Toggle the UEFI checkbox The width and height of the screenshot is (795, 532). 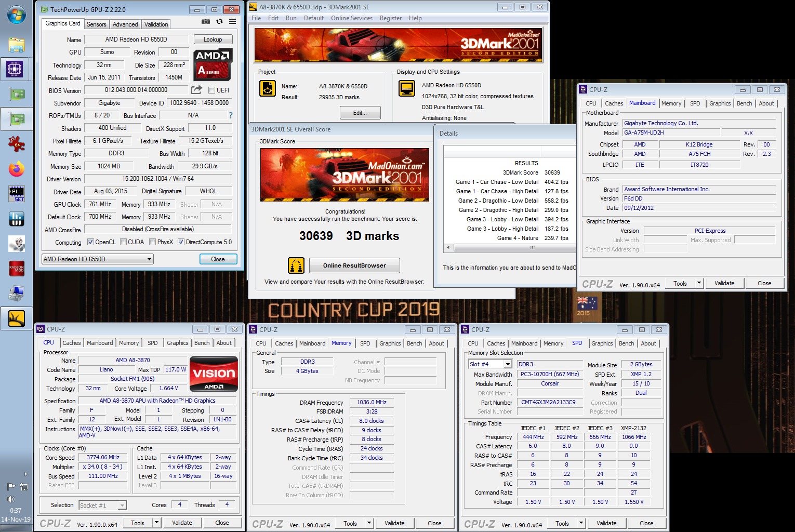tap(212, 90)
